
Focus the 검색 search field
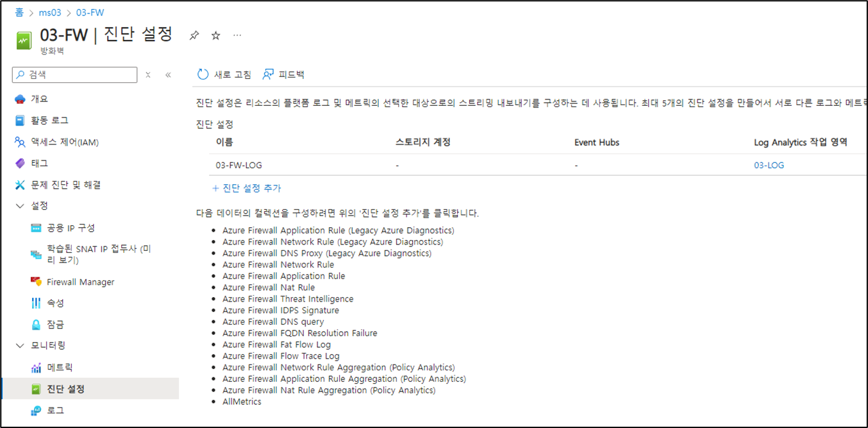pyautogui.click(x=75, y=75)
